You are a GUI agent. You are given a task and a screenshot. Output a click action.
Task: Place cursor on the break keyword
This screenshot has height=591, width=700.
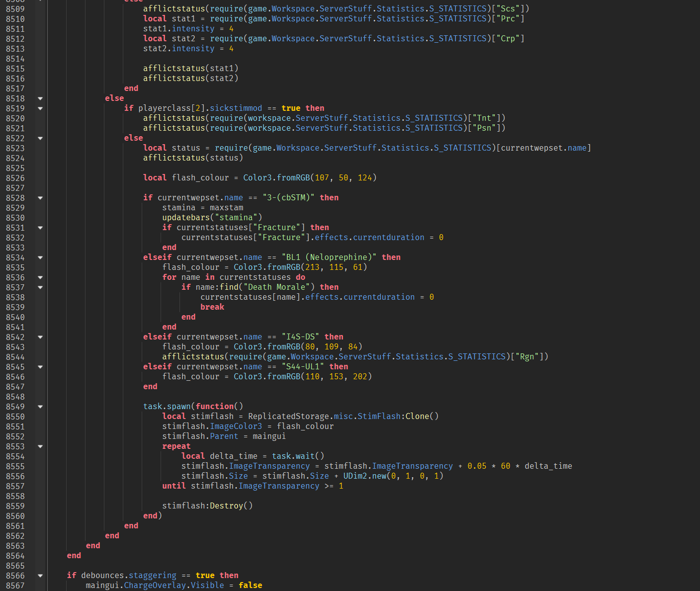click(x=212, y=307)
